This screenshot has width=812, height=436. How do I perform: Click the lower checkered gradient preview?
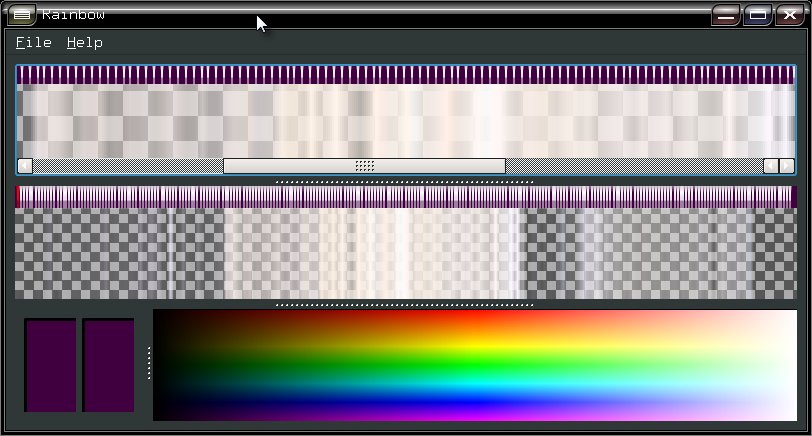click(405, 254)
